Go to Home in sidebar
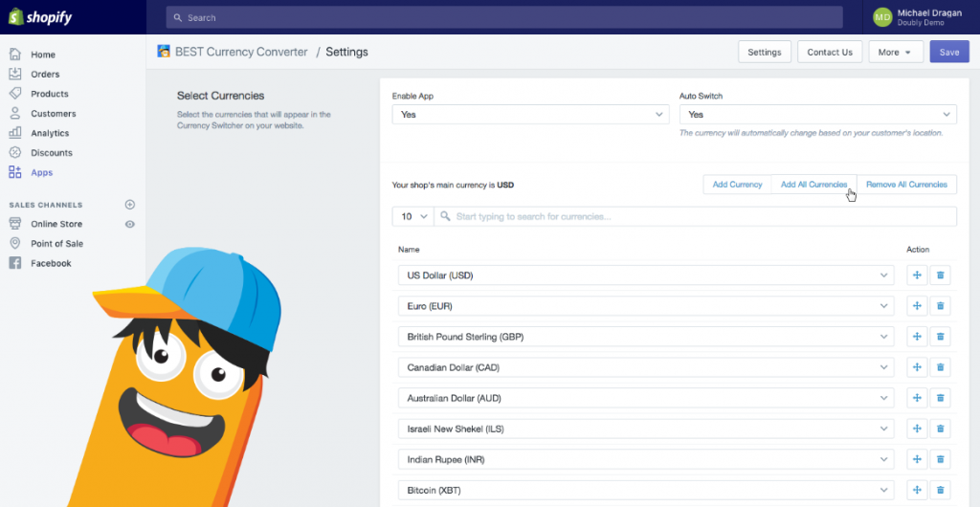This screenshot has height=507, width=980. coord(42,55)
